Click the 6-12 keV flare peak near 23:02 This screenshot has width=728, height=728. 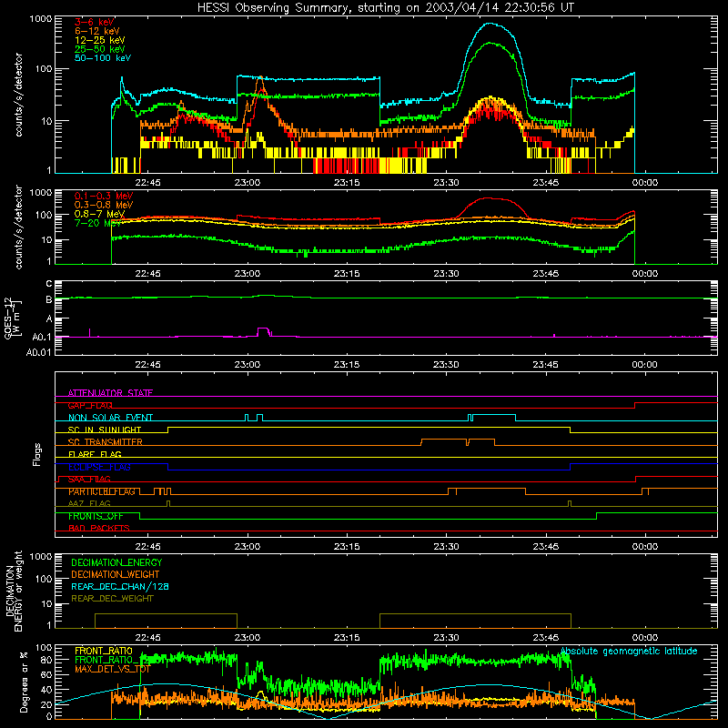[x=260, y=78]
